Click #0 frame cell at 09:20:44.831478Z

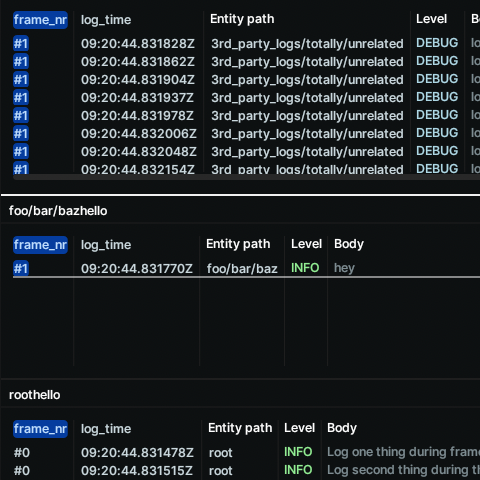(x=22, y=453)
